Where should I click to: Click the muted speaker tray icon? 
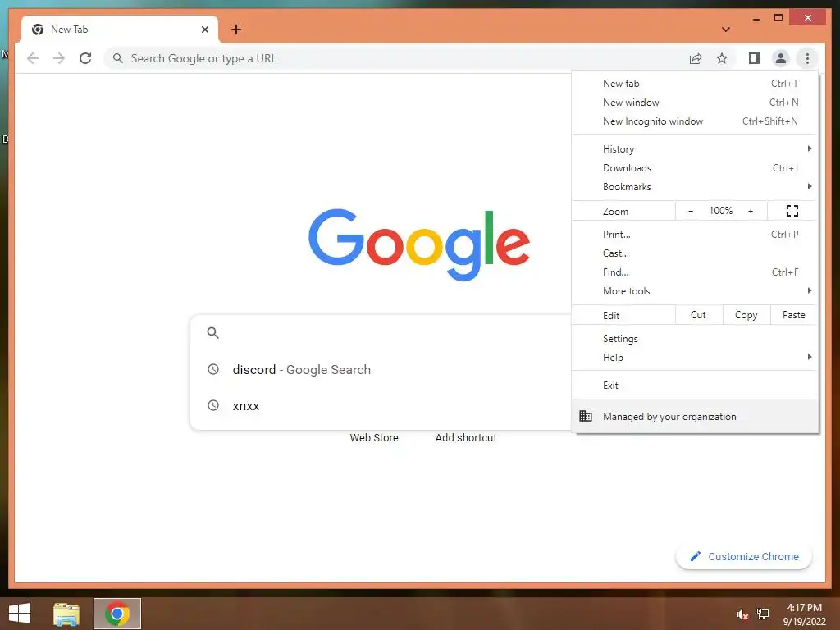[x=742, y=614]
